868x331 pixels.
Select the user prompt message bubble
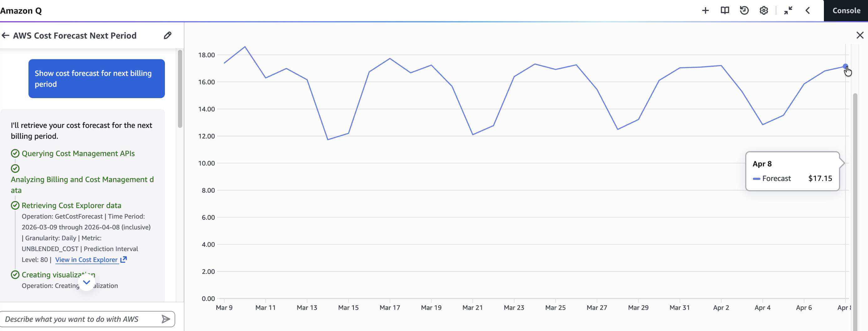coord(96,79)
